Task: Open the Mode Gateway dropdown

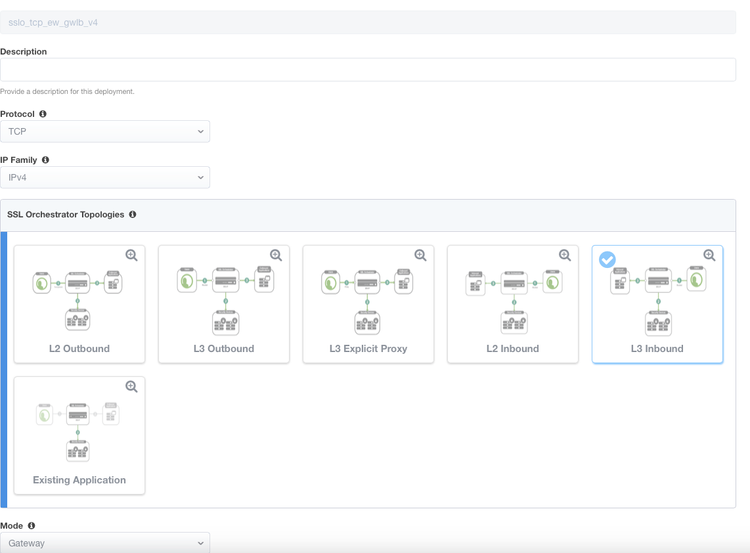Action: (x=105, y=543)
